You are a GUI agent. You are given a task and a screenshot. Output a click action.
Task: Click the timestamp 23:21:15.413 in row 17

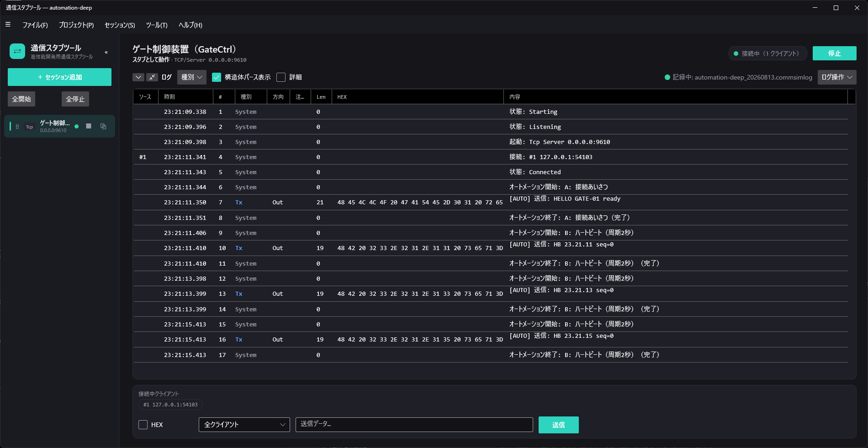coord(185,355)
